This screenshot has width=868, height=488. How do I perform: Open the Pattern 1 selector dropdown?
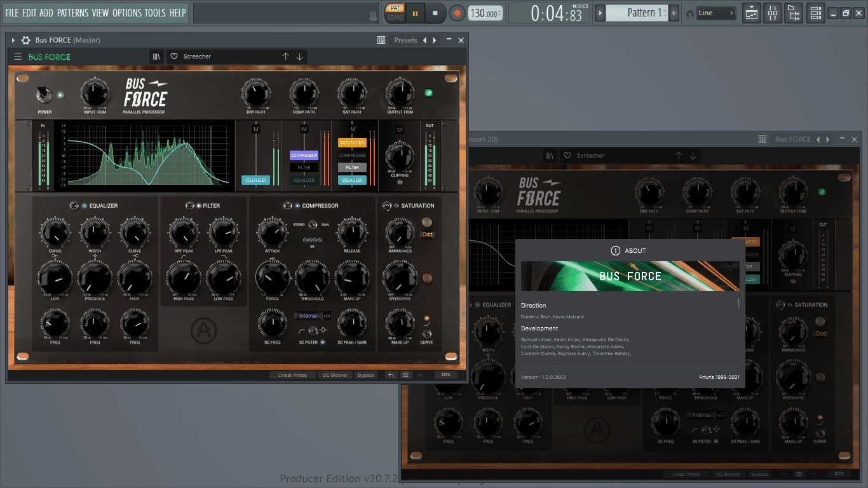637,13
